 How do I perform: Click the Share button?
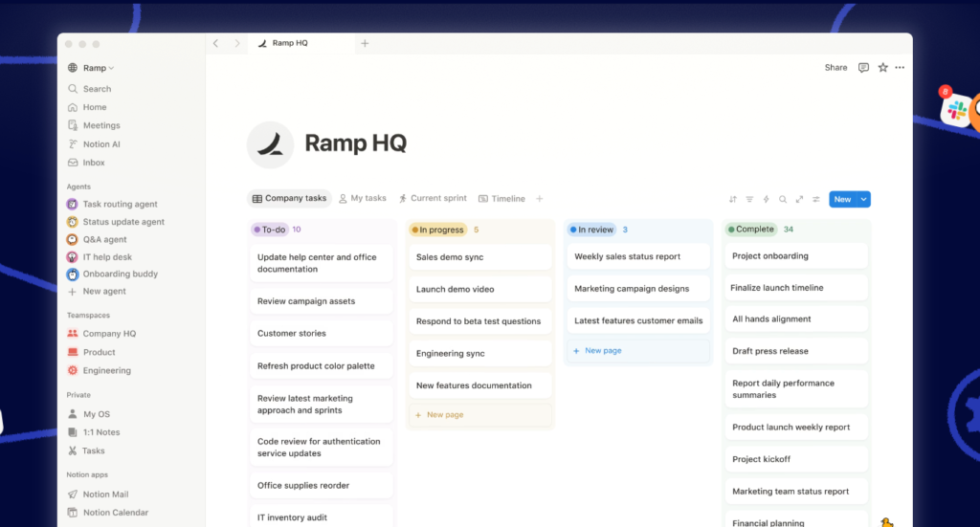click(x=835, y=68)
